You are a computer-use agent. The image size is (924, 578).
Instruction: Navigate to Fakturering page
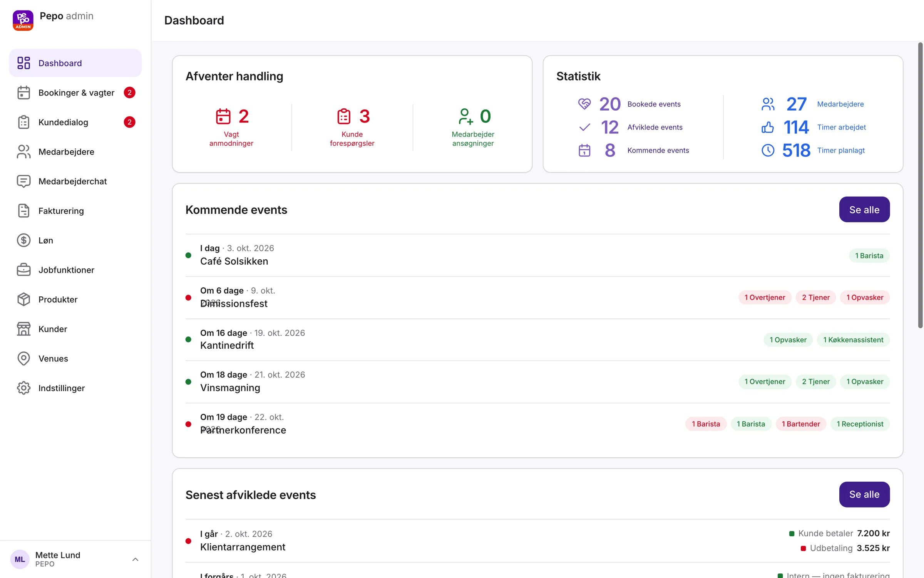click(75, 211)
